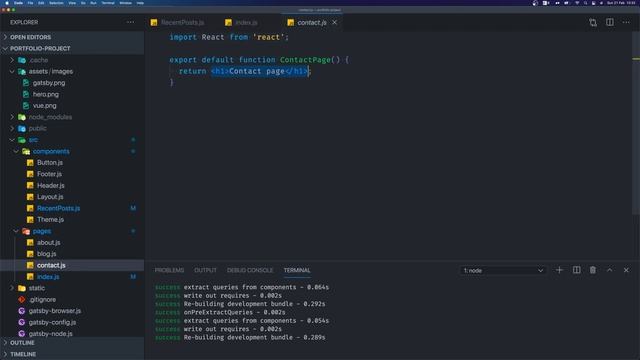Open Header.js in the explorer
Screen dimensions: 640x360
point(51,185)
